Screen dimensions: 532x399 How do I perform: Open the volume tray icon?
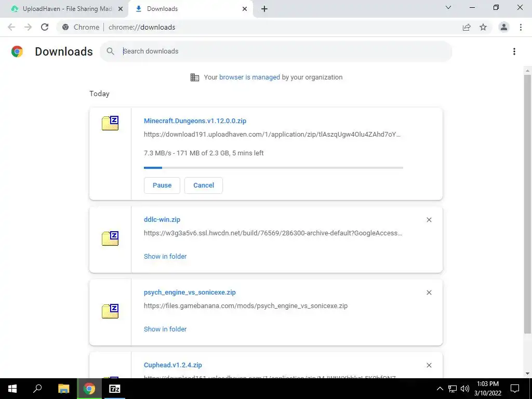[465, 389]
